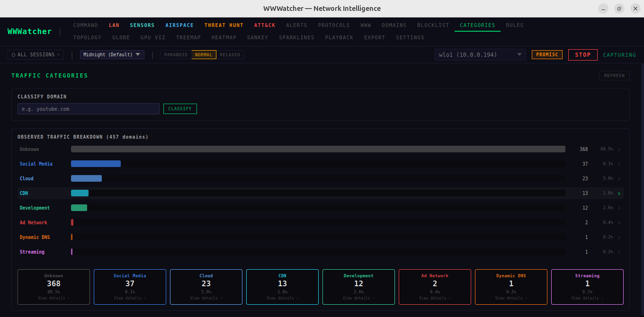Click the WWWatcher logo text

pyautogui.click(x=30, y=31)
